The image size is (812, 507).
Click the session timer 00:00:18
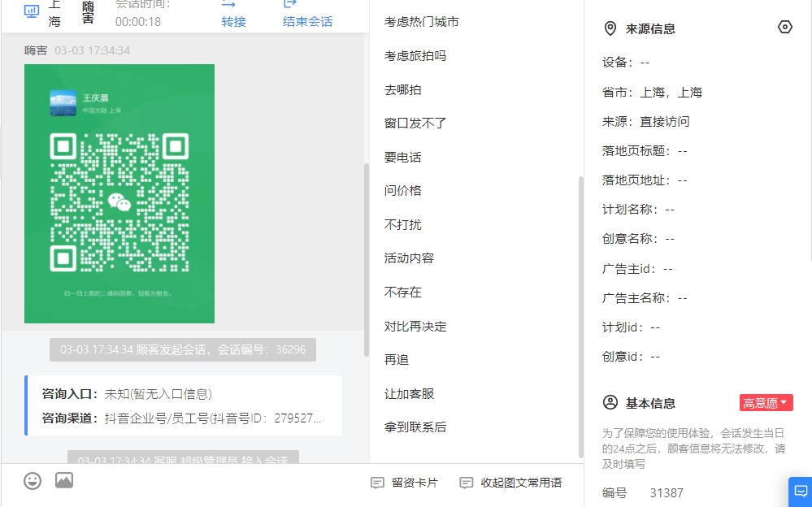[137, 22]
